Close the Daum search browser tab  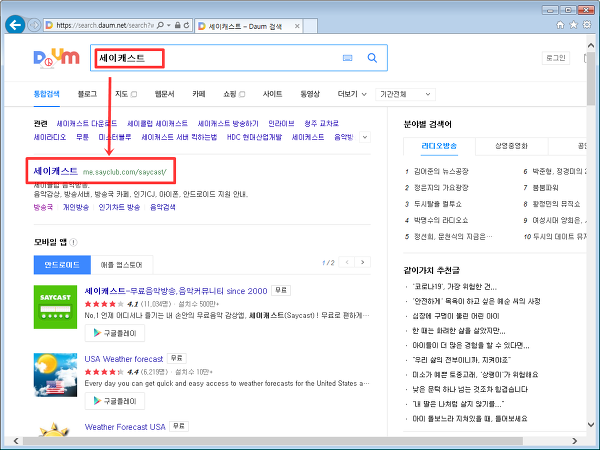click(x=297, y=26)
